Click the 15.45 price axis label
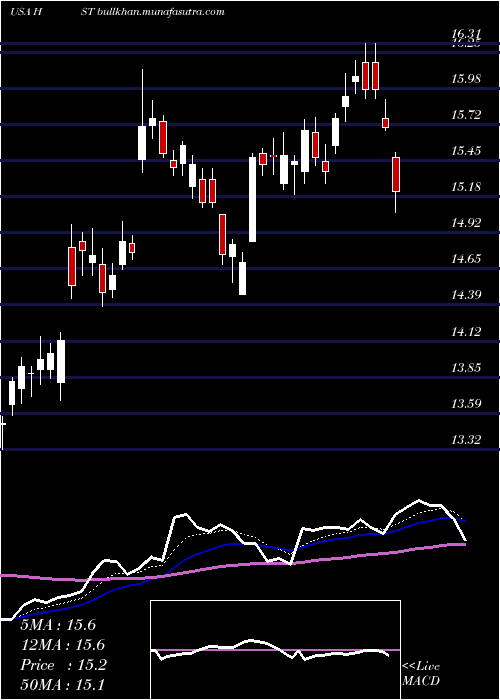The height and width of the screenshot is (700, 500). (466, 150)
